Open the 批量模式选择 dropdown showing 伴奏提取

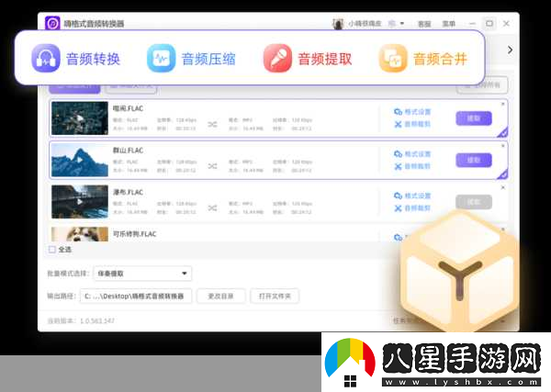coord(142,274)
